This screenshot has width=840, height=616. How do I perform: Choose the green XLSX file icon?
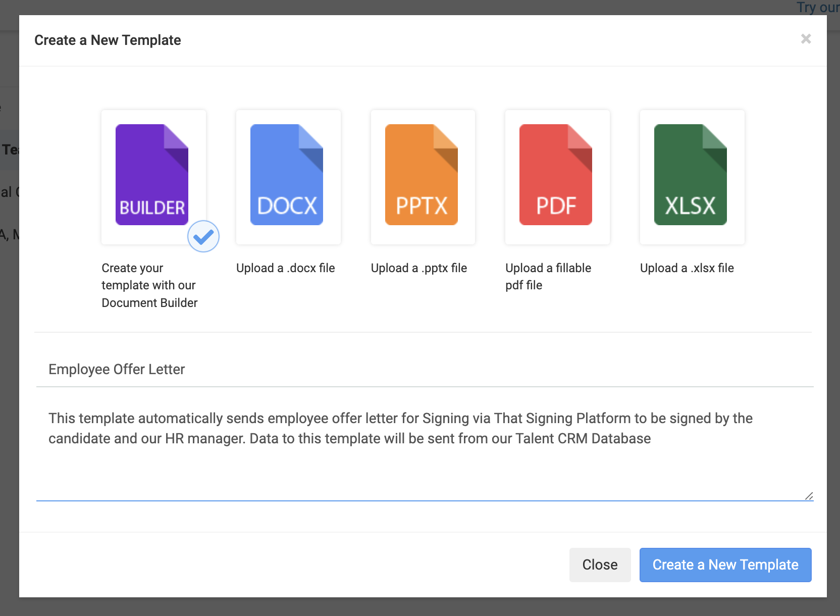691,174
